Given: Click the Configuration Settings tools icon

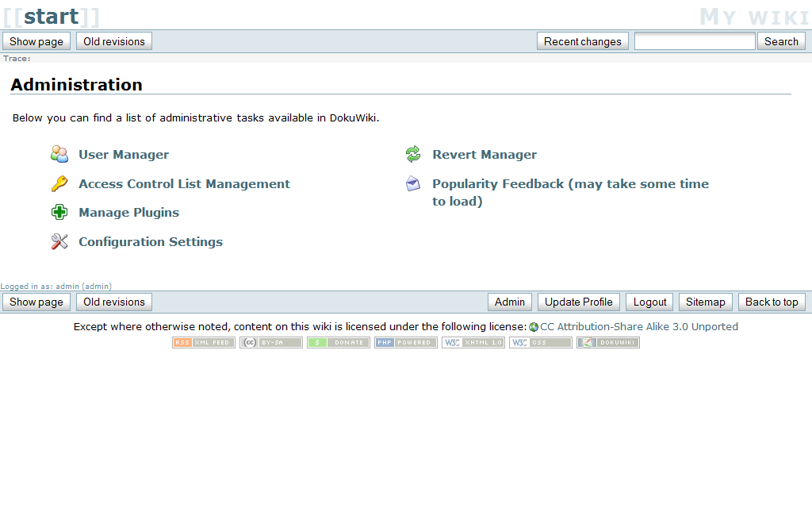Looking at the screenshot, I should (59, 241).
